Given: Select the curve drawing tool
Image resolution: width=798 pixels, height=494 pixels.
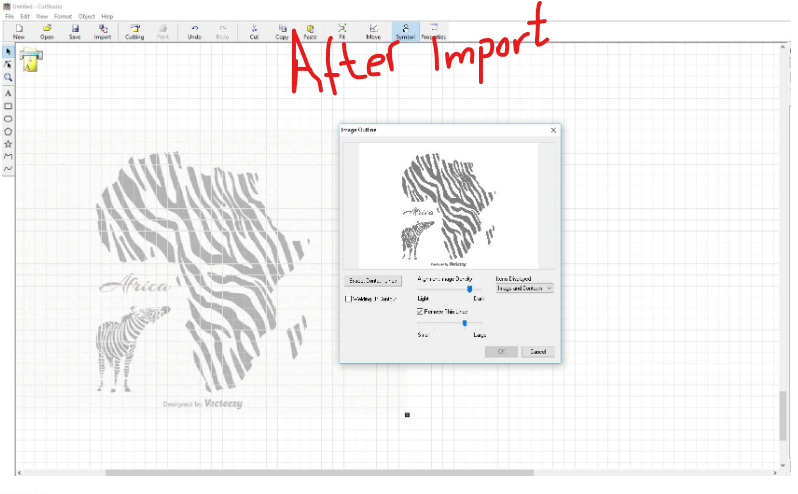Looking at the screenshot, I should coord(8,168).
